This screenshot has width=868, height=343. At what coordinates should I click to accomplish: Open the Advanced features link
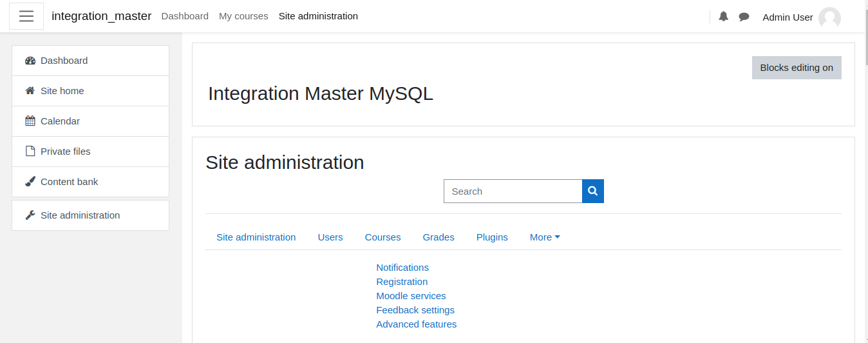pos(417,324)
